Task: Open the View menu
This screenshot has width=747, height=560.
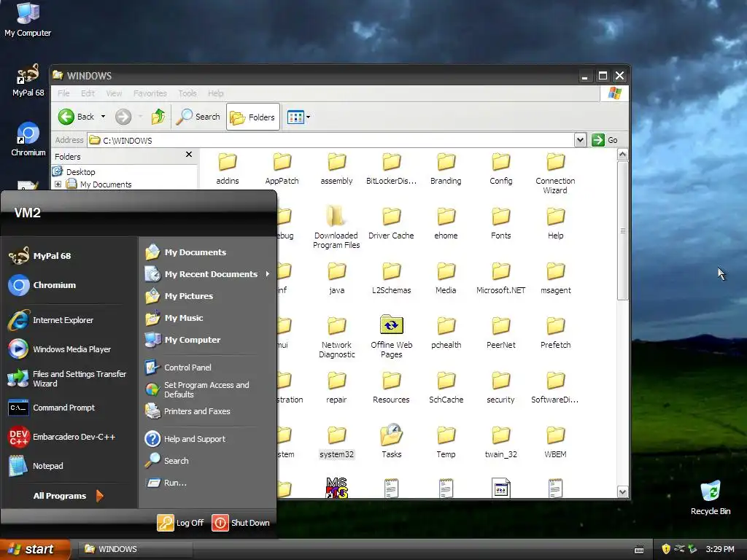Action: [x=114, y=93]
